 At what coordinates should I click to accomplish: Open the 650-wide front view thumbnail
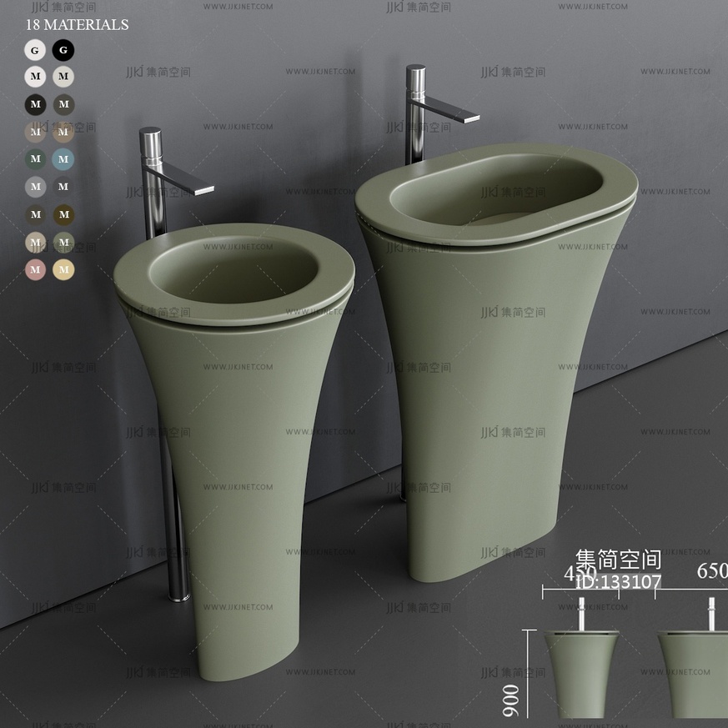point(694,671)
